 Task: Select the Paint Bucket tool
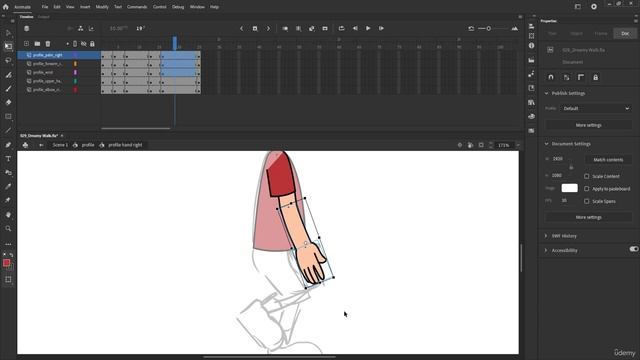(x=8, y=173)
